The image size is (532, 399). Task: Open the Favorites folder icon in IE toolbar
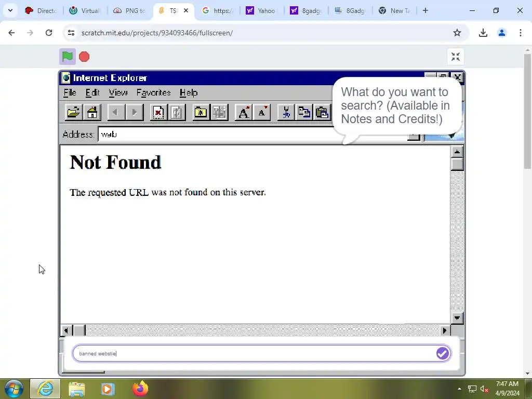tap(201, 112)
